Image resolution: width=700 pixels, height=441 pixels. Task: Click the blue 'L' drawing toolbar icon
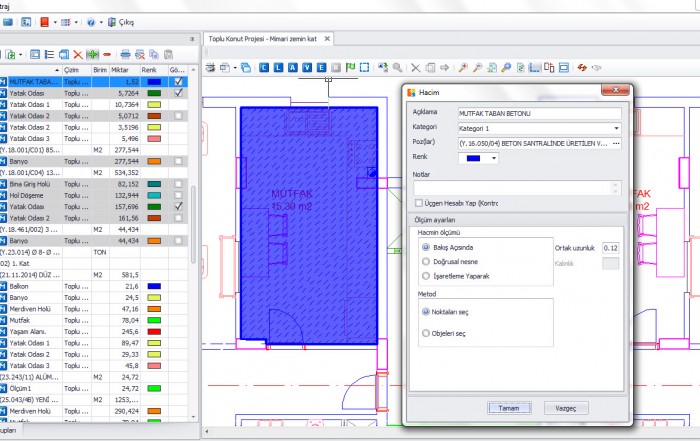click(278, 68)
